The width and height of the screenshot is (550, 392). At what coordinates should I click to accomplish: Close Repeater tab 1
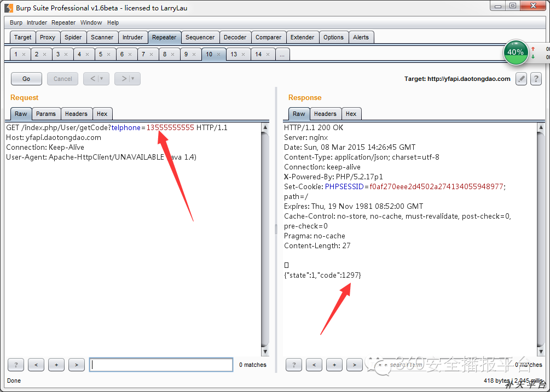[24, 54]
